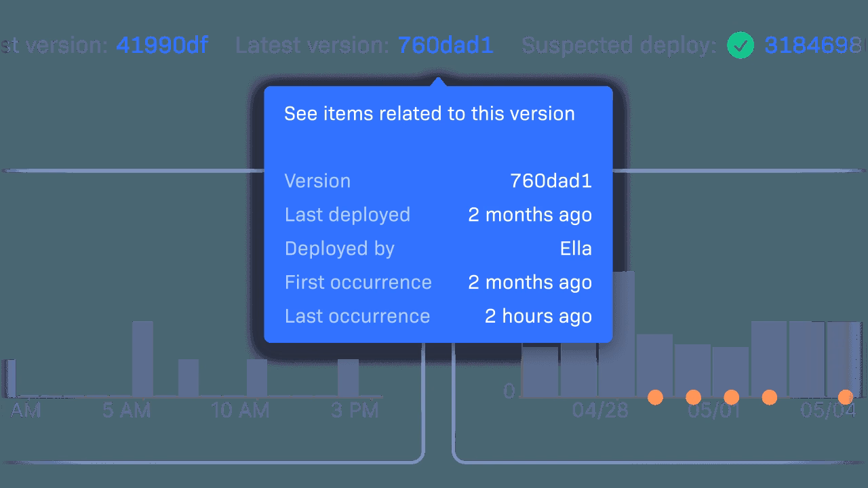
Task: Click the 04/28 date axis label
Action: (x=600, y=411)
